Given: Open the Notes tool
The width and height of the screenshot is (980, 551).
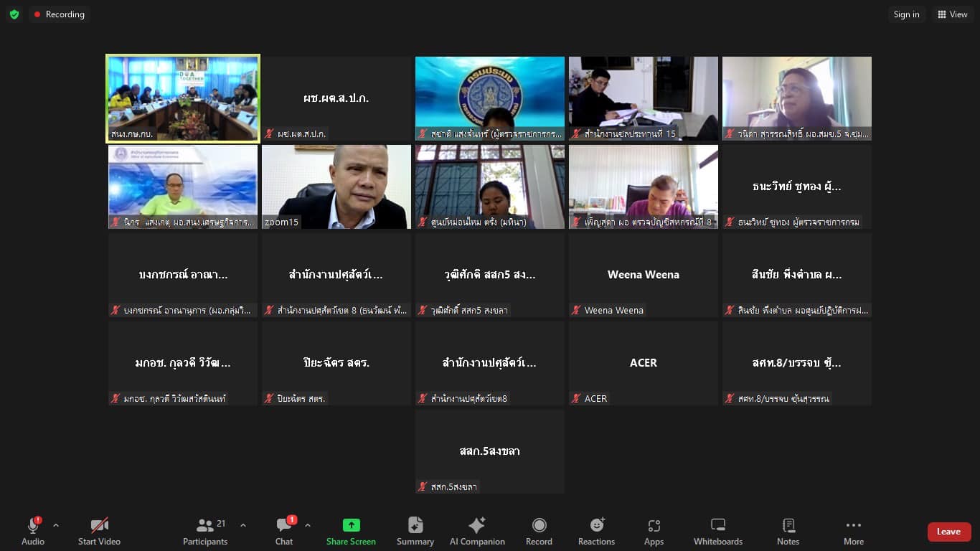Looking at the screenshot, I should pos(788,532).
